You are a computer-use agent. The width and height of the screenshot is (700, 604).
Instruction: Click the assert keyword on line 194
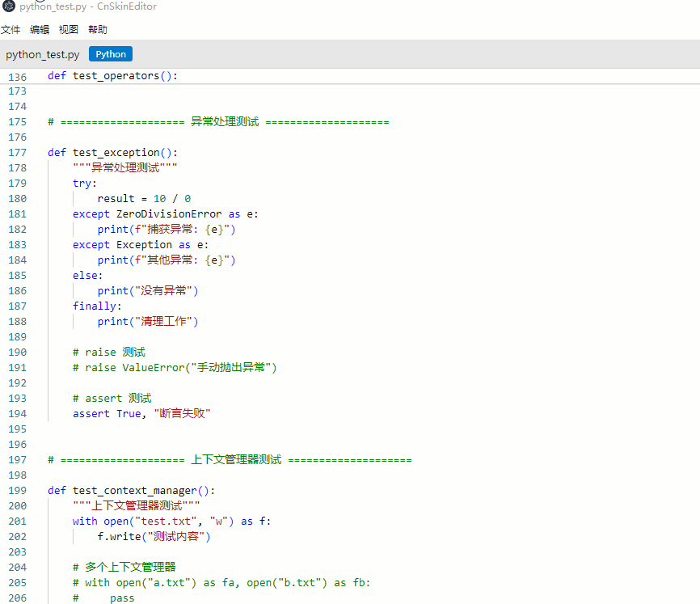pyautogui.click(x=91, y=414)
